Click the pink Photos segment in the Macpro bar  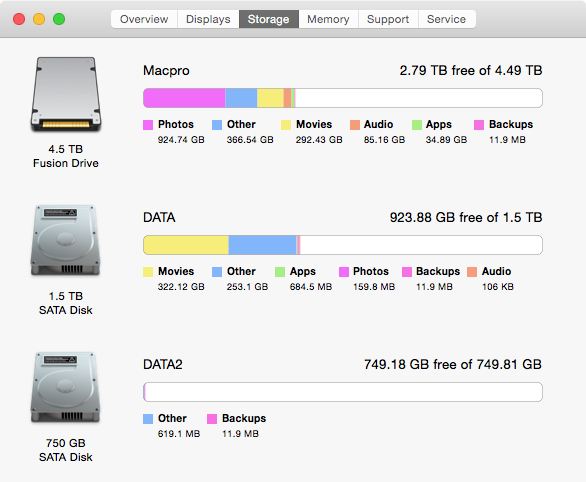tap(185, 98)
